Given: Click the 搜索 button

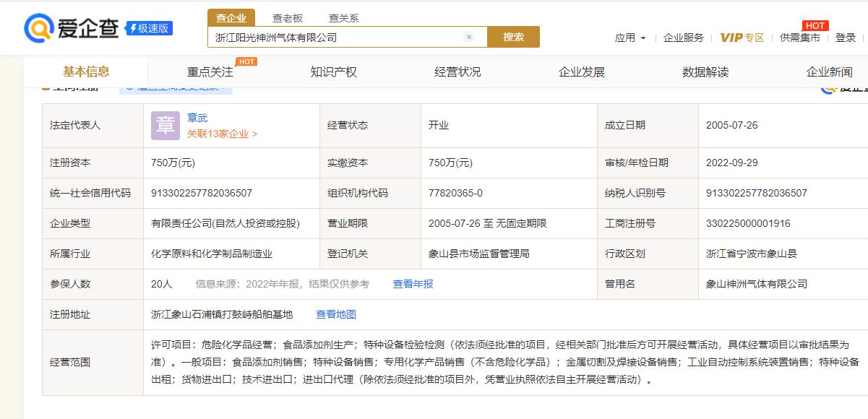Looking at the screenshot, I should click(x=514, y=37).
